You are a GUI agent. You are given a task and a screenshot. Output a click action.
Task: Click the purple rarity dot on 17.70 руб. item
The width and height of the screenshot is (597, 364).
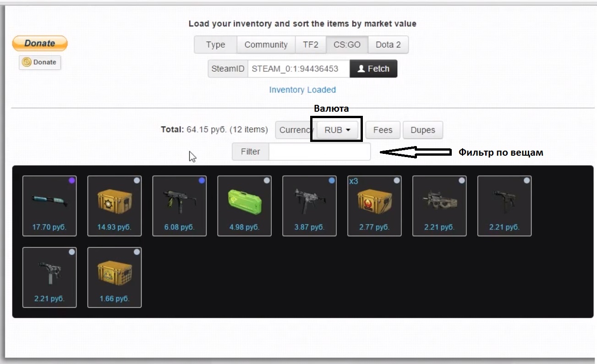coord(71,181)
